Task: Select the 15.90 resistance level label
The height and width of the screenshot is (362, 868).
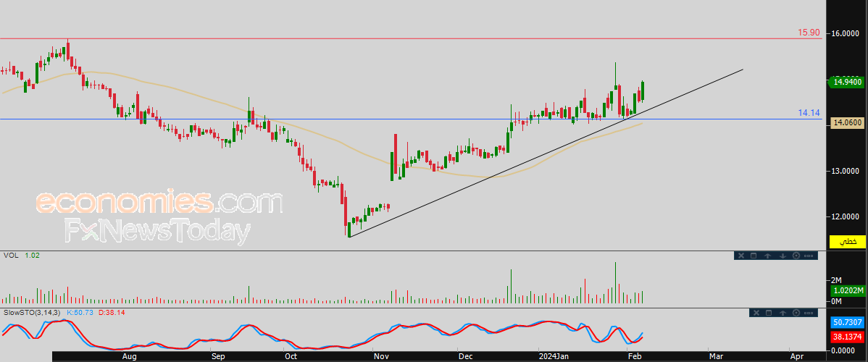Action: [809, 33]
